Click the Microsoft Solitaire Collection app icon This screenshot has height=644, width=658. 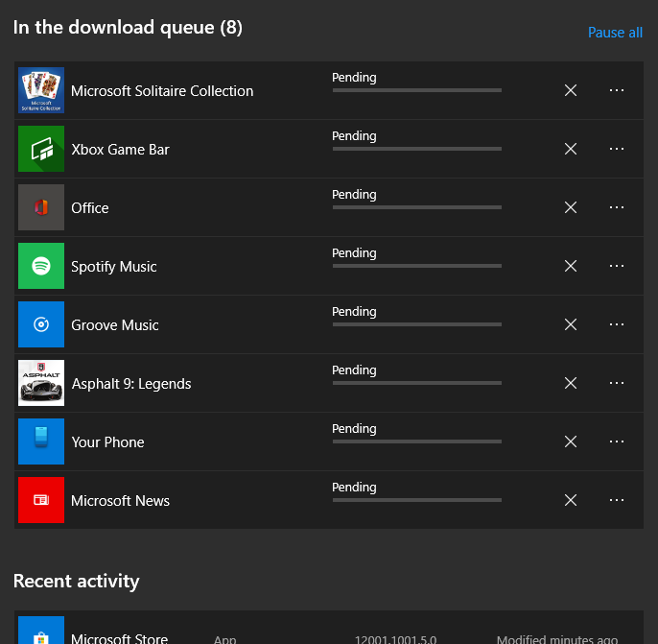click(x=41, y=90)
